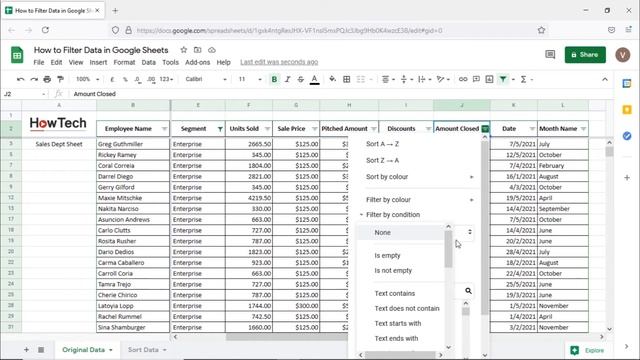Open the View menu

[x=76, y=62]
